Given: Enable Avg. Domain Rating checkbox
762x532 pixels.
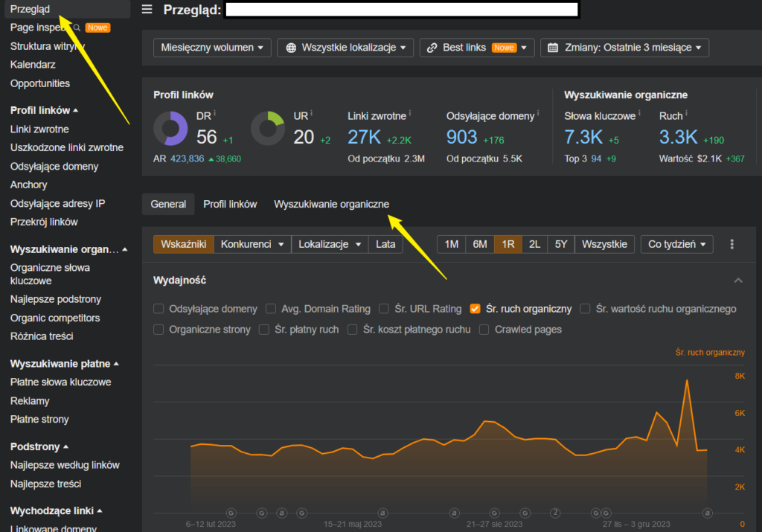Looking at the screenshot, I should [271, 309].
